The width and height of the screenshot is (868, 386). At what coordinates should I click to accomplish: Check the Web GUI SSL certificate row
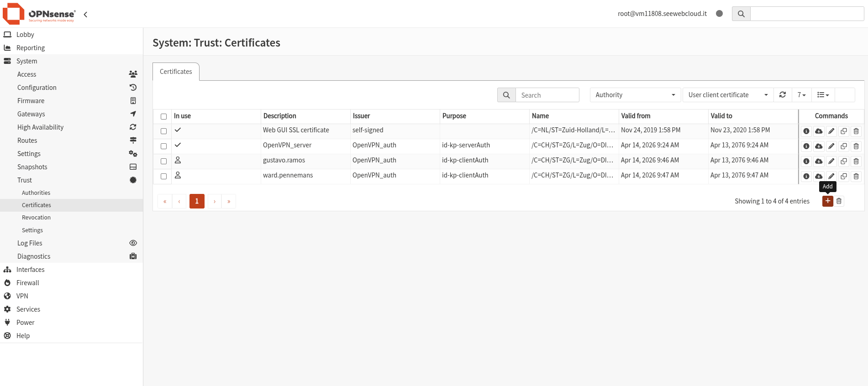point(163,131)
